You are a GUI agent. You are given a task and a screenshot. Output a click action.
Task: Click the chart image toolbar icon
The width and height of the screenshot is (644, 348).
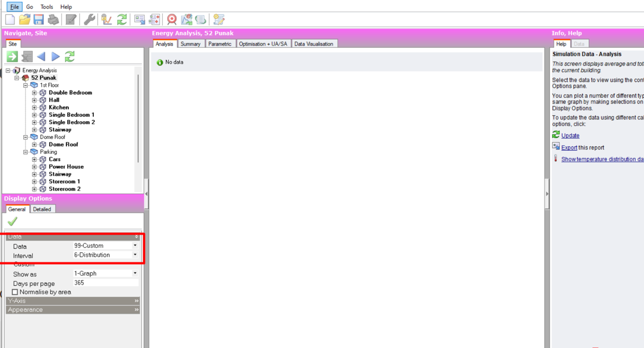click(187, 19)
